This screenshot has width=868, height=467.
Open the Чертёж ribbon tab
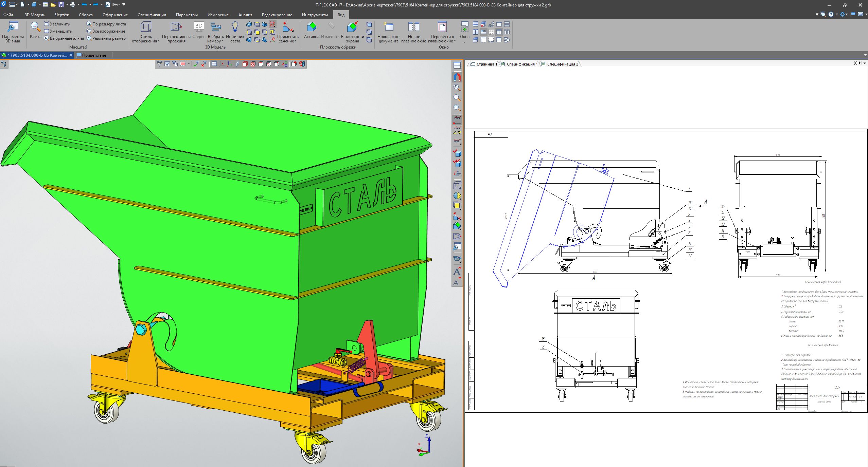coord(62,15)
